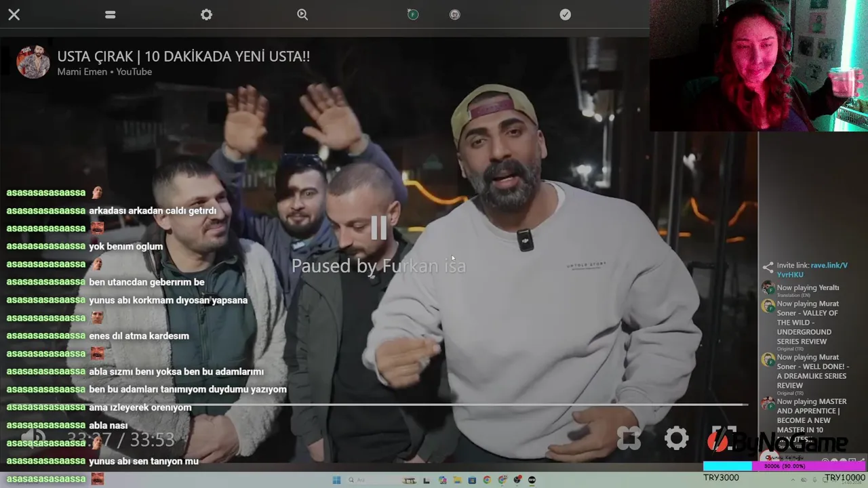
Task: Open the Windows Start button
Action: point(336,480)
